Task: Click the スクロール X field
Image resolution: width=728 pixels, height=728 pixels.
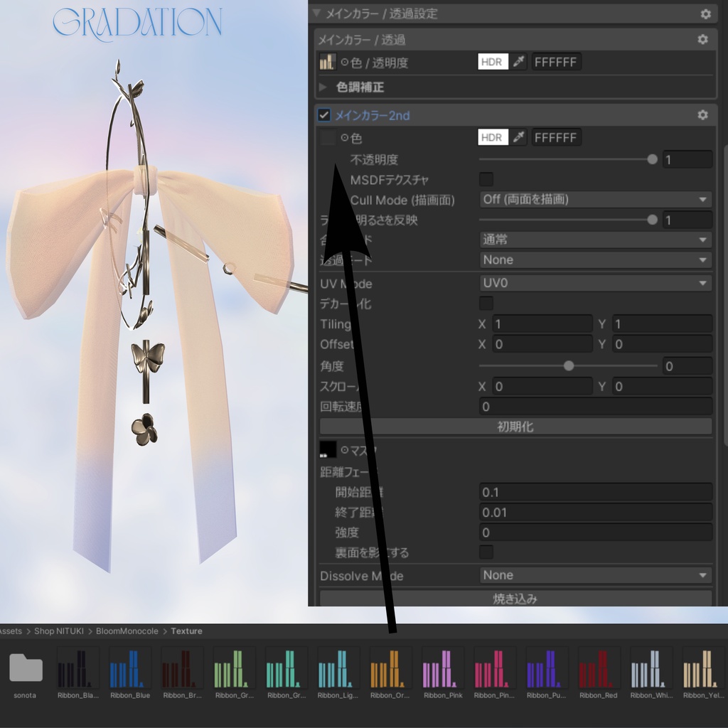Action: [x=542, y=386]
